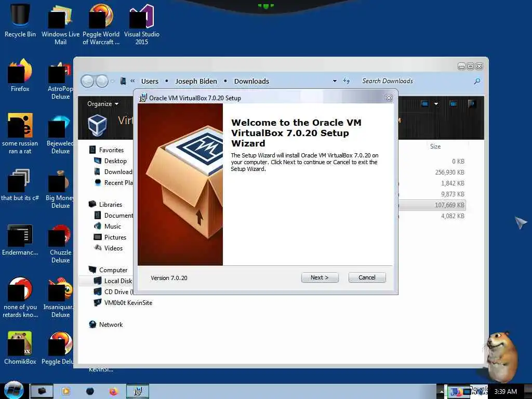The image size is (532, 399).
Task: Click the 3:39 AM taskbar clock
Action: (x=505, y=392)
